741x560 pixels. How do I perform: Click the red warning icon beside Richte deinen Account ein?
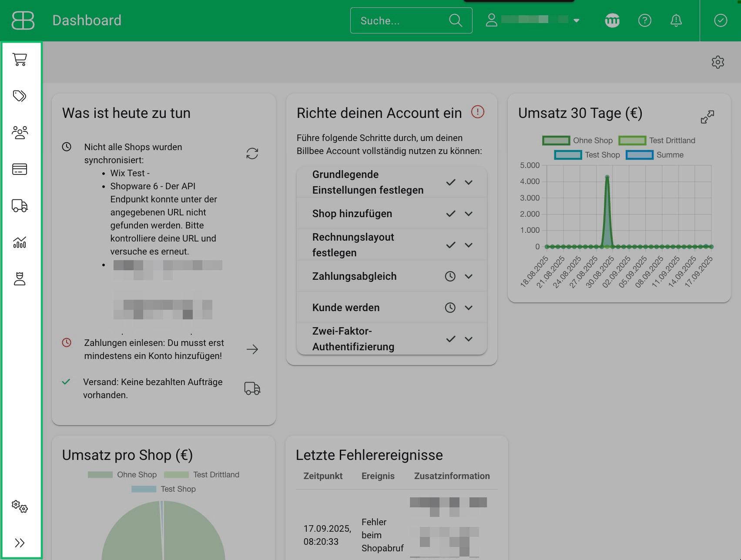(x=478, y=112)
